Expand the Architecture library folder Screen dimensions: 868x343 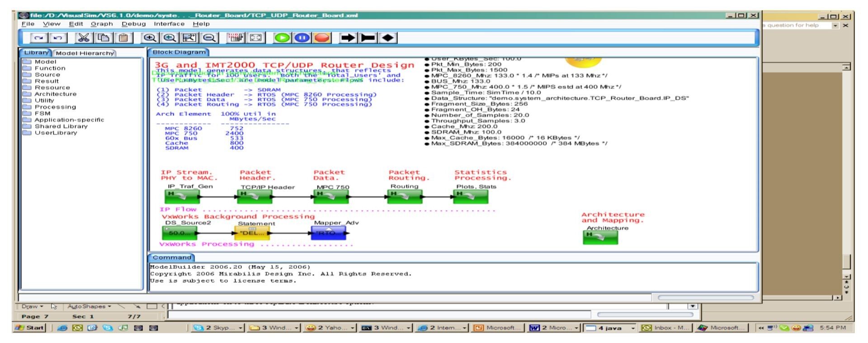coord(49,94)
